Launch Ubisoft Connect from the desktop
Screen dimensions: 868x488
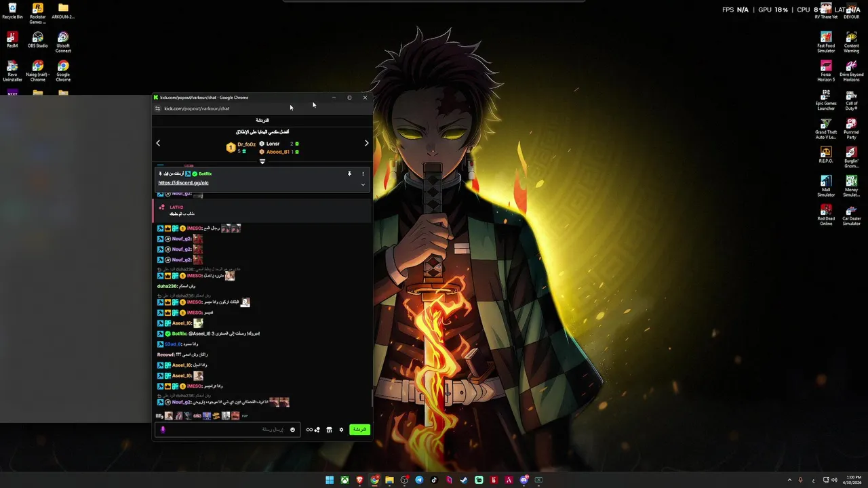63,43
